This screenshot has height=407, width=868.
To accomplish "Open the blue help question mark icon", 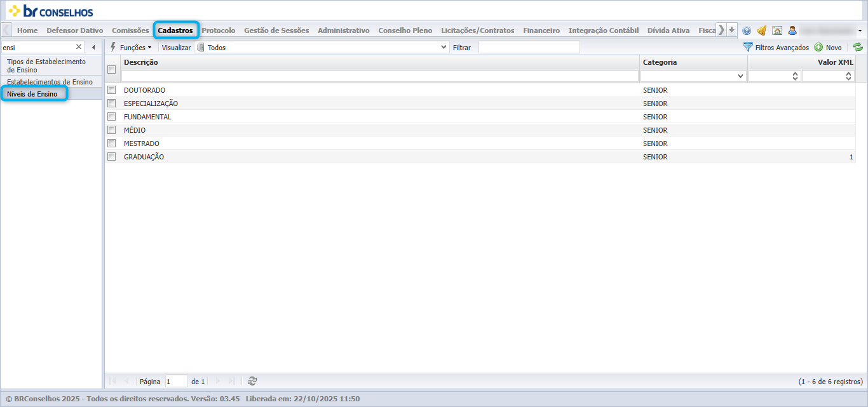I will (747, 30).
